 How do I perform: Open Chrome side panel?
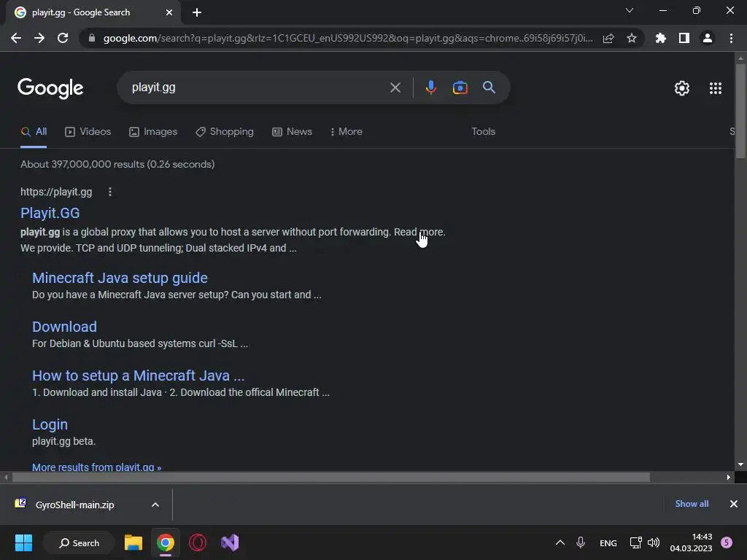(684, 38)
